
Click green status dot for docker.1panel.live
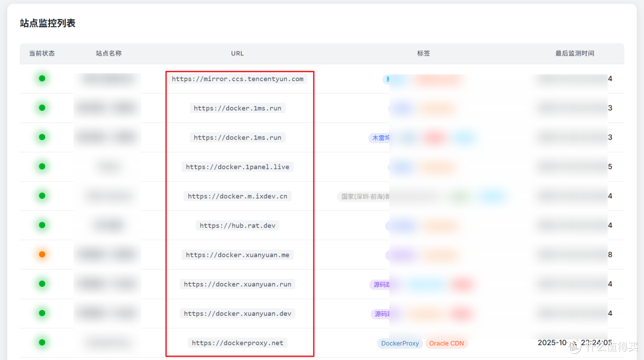pos(42,166)
